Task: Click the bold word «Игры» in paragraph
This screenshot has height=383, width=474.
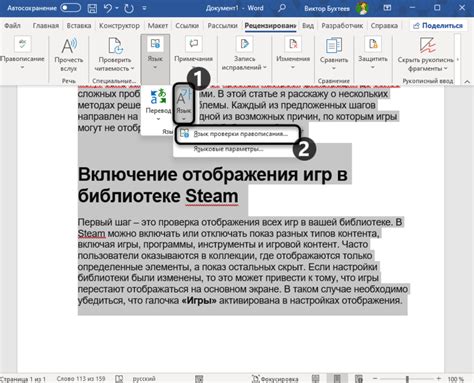Action: pos(199,301)
